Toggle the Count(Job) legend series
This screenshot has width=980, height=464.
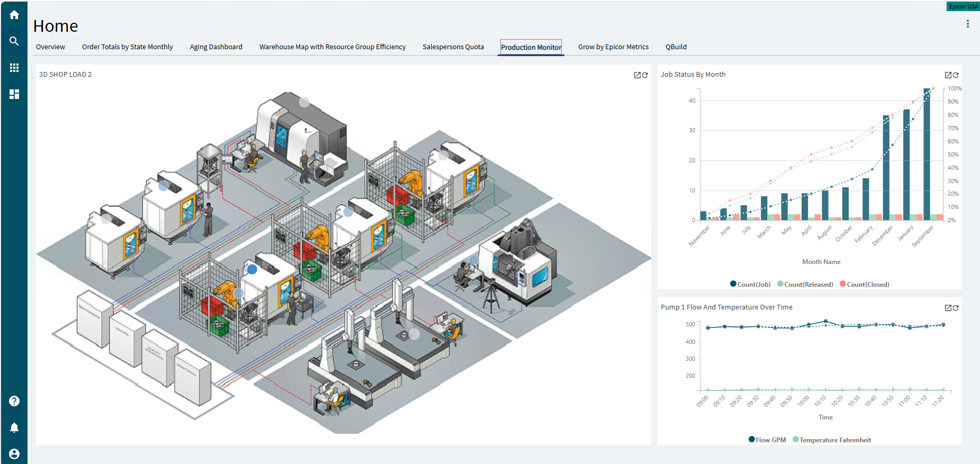point(750,284)
